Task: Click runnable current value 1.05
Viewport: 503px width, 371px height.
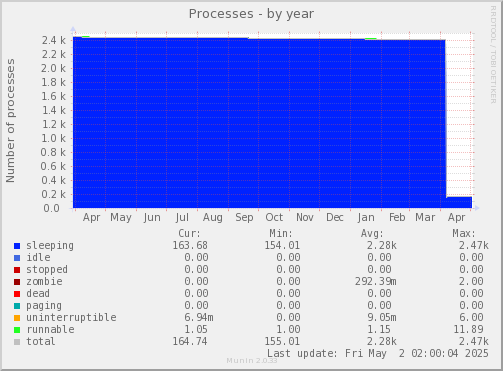Action: (196, 329)
